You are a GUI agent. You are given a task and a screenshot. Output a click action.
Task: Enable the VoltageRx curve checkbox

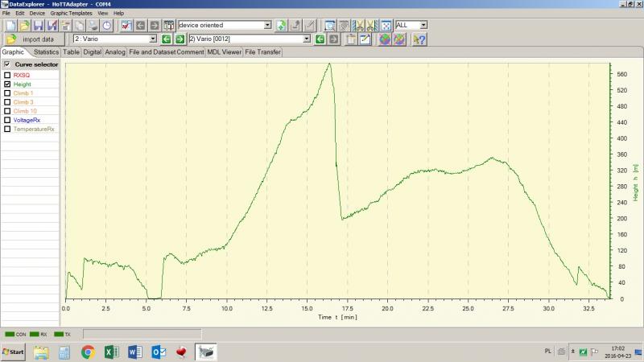point(7,120)
